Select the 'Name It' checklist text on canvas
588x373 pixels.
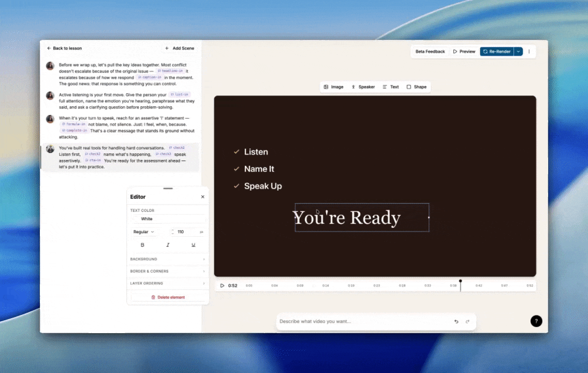(x=259, y=169)
